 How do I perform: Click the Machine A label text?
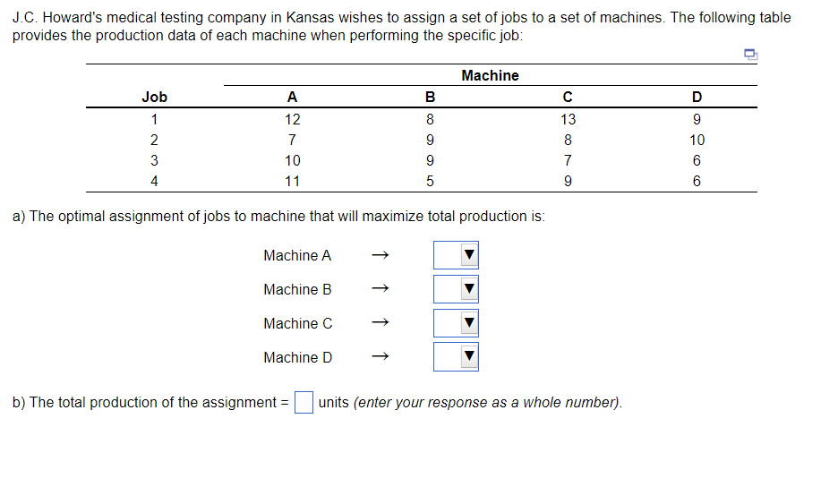point(297,255)
